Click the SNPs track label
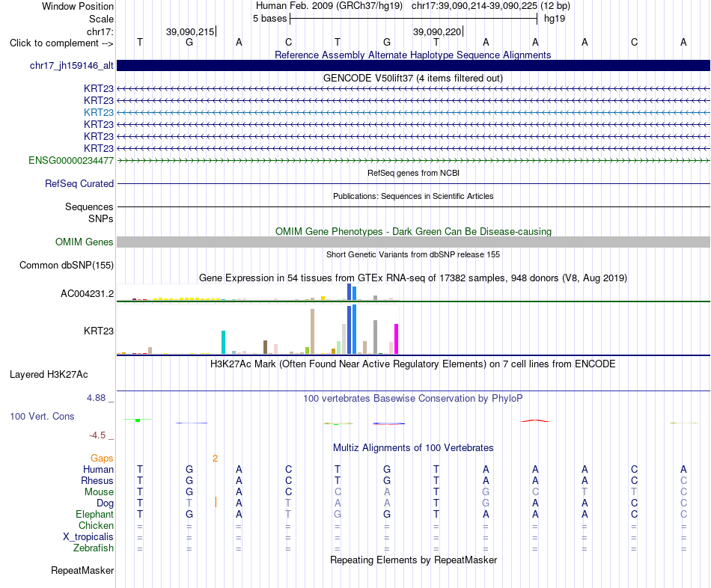Screen dimensions: 711x588 point(101,218)
